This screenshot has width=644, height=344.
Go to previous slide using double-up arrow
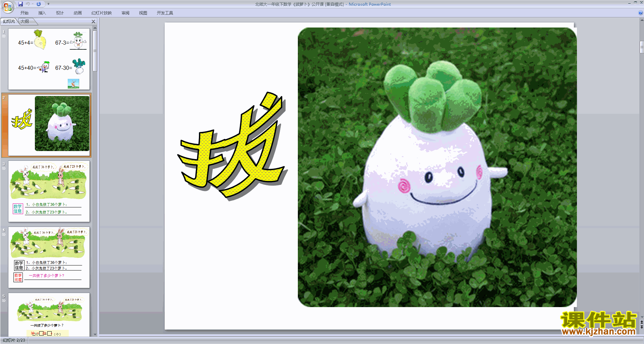tap(642, 322)
